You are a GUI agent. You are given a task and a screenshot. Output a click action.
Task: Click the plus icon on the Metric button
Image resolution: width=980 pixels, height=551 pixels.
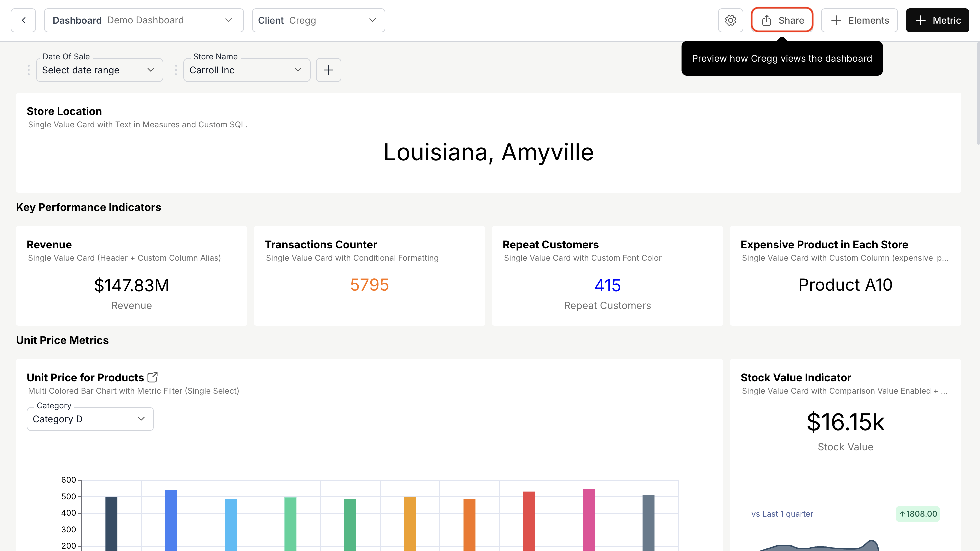(921, 20)
